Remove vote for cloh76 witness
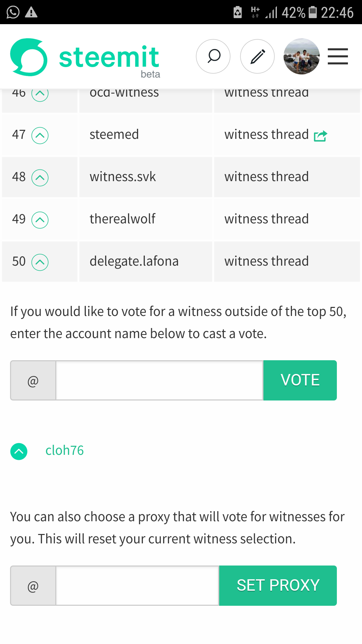Screen dimensions: 362x644 tap(19, 451)
